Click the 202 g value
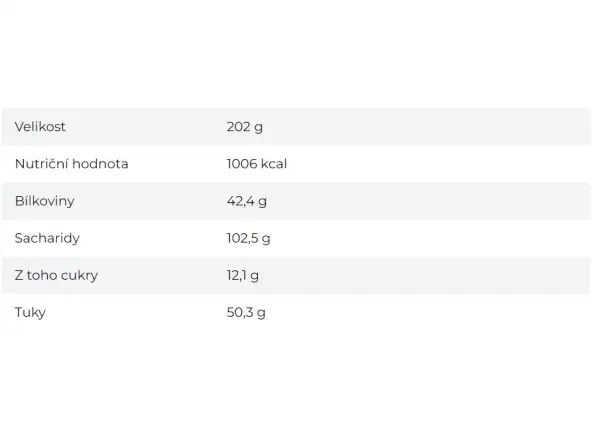The height and width of the screenshot is (440, 600). [x=245, y=127]
